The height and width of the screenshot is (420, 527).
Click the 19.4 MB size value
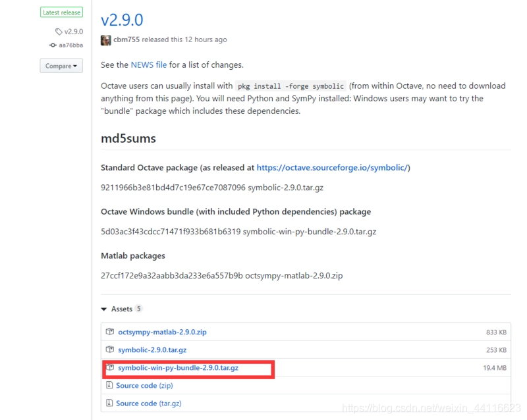(495, 368)
